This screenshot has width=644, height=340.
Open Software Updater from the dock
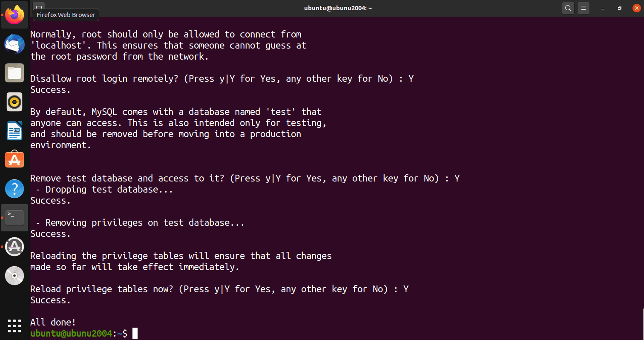click(x=14, y=247)
